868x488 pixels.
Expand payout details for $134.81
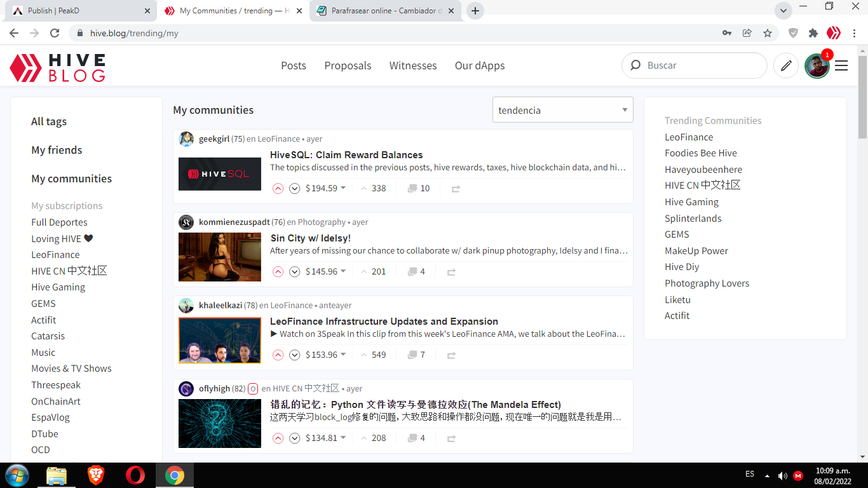pos(325,438)
